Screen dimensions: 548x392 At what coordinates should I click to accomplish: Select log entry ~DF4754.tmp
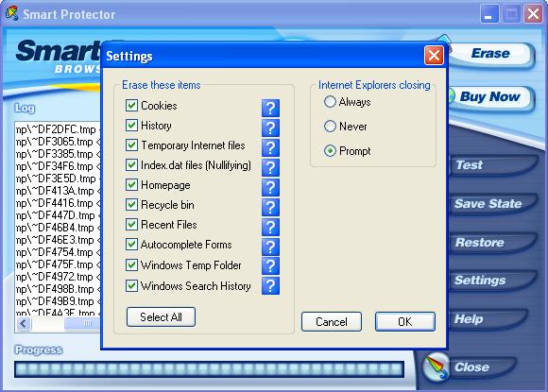coord(58,252)
